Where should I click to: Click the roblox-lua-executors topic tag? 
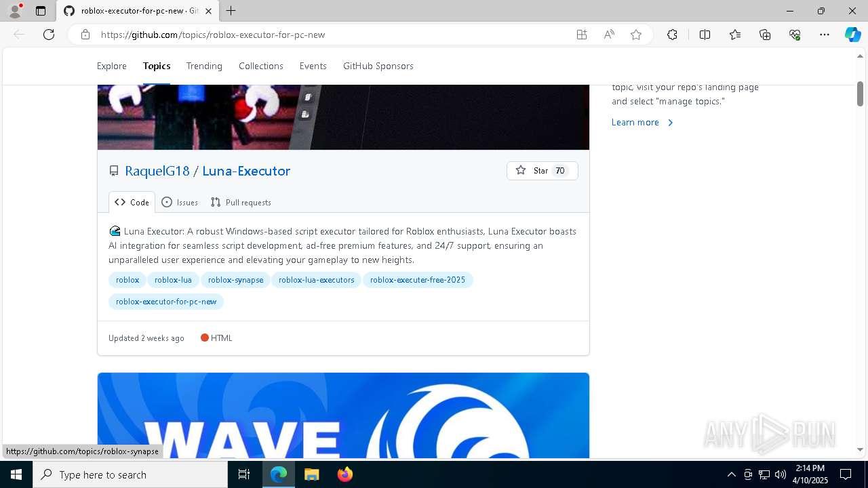[x=317, y=280]
